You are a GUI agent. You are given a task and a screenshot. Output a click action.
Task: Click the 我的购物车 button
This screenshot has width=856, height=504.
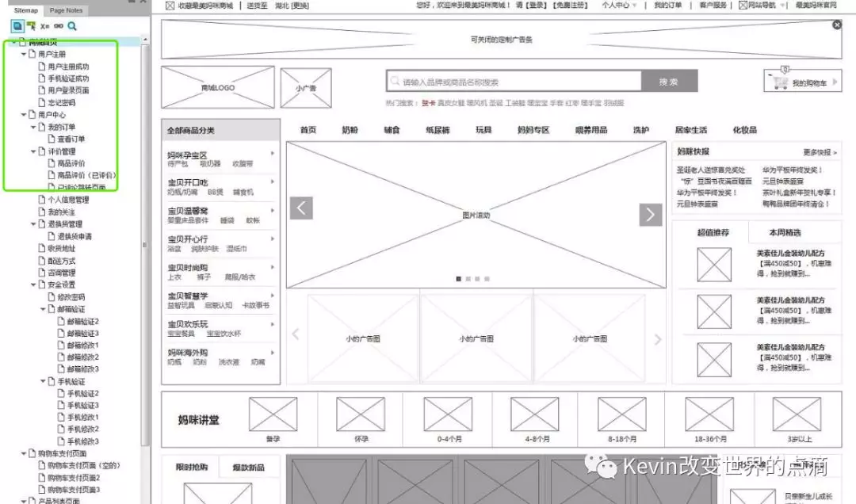[x=802, y=82]
